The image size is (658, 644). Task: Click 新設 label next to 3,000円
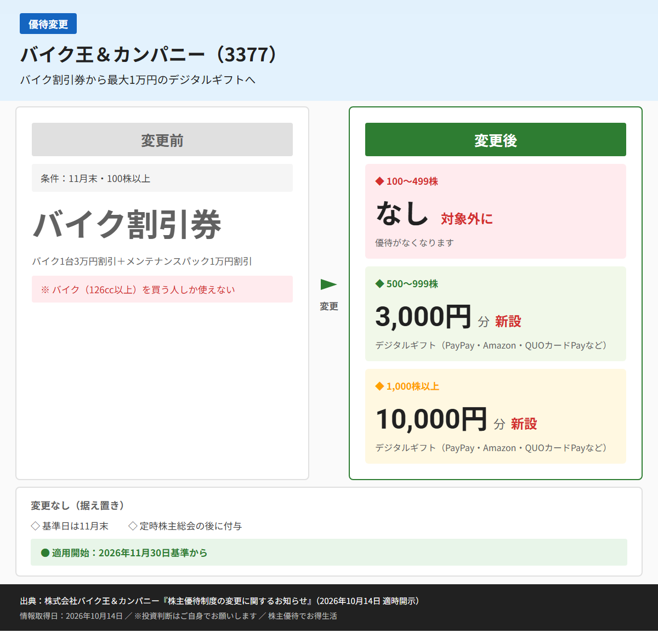(x=508, y=322)
